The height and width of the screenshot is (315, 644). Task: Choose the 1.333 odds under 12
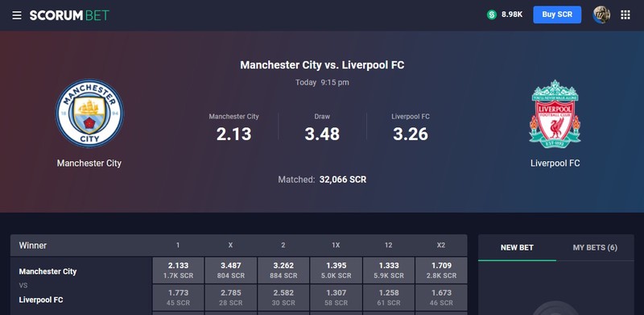pyautogui.click(x=389, y=270)
